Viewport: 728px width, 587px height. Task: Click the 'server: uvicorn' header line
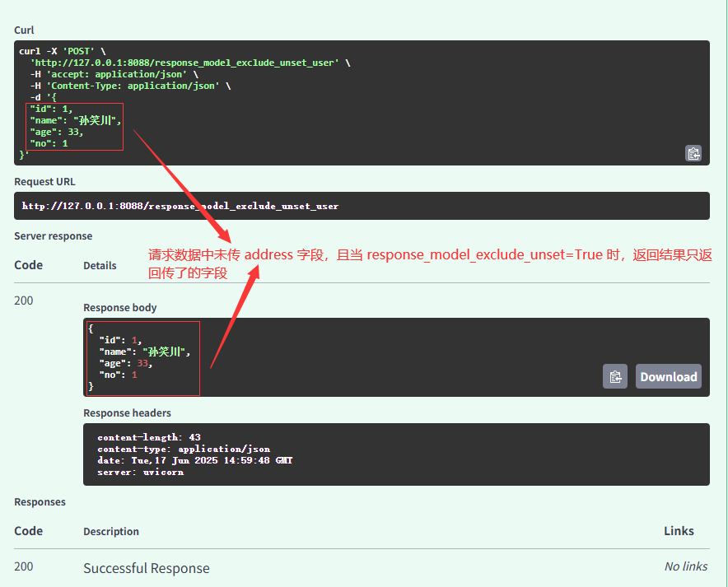141,472
